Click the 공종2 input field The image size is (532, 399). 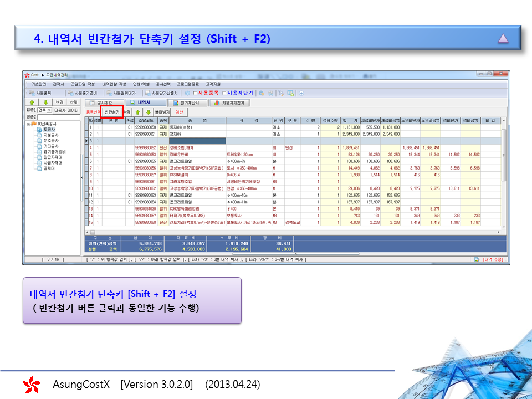59,117
